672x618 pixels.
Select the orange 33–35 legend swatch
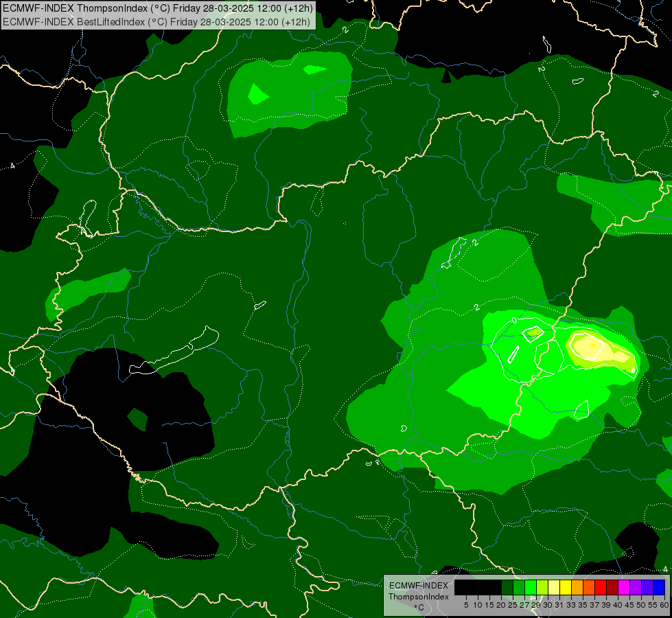(x=577, y=587)
